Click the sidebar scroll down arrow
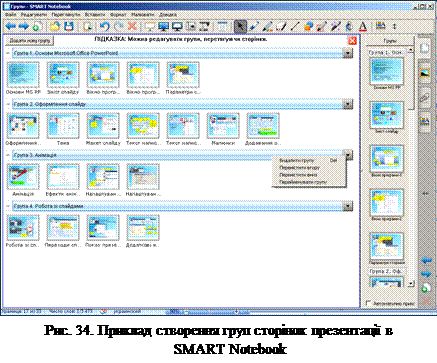Viewport: 437px width, 363px height. (411, 284)
